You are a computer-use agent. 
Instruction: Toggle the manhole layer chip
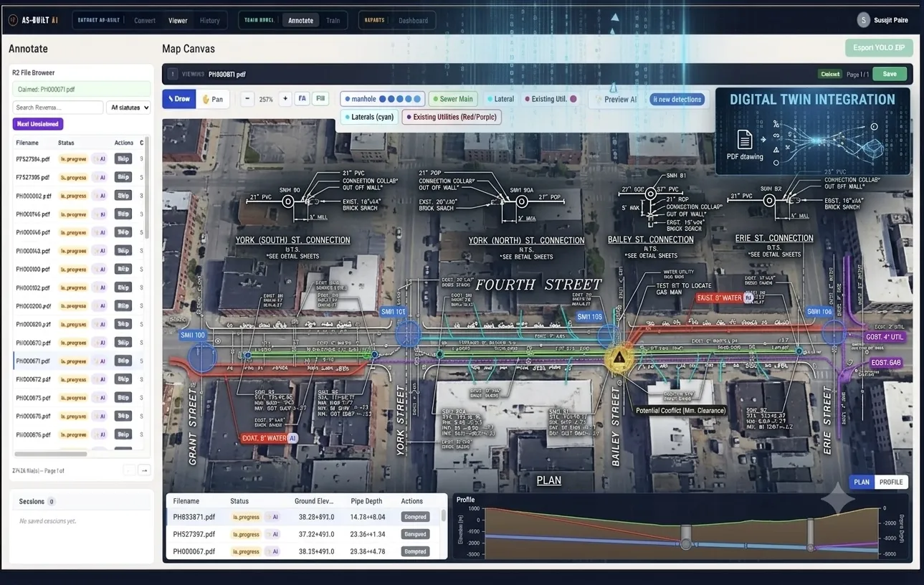(383, 99)
